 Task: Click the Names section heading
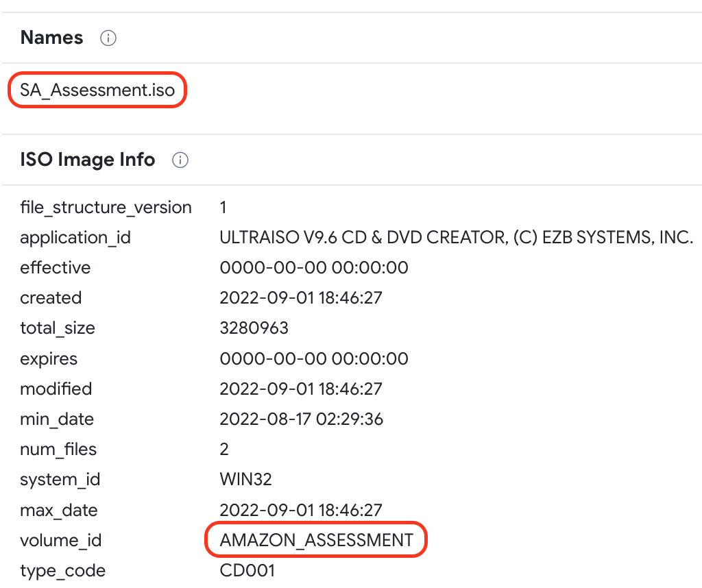pyautogui.click(x=51, y=38)
